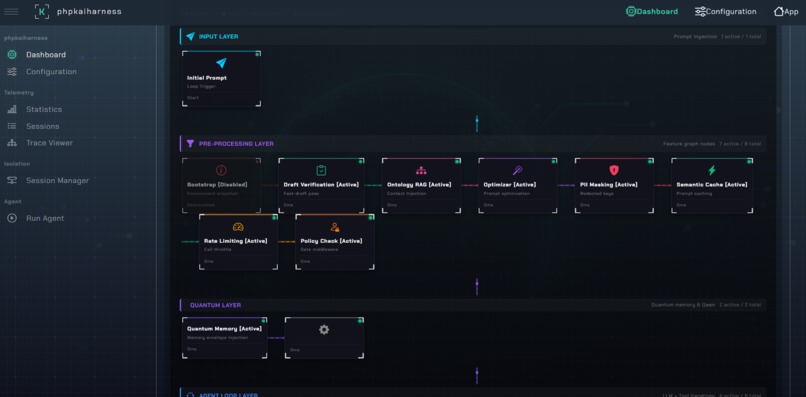Click the QUANTUM LAYER header label
Screen dimensions: 806x397
(215, 305)
